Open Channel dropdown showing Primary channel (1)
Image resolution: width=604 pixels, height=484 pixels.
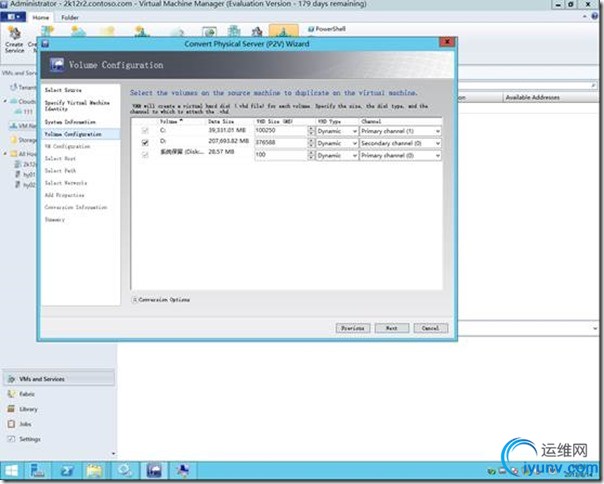[400, 131]
